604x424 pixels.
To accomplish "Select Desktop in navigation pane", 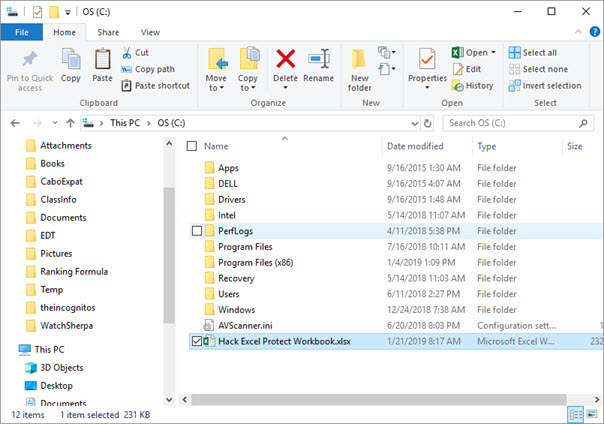I will coord(49,385).
